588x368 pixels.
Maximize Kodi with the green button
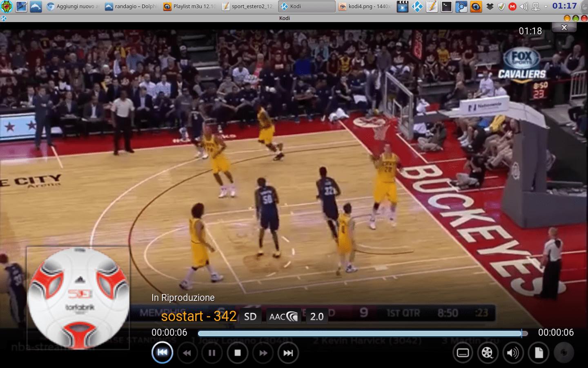coord(575,18)
